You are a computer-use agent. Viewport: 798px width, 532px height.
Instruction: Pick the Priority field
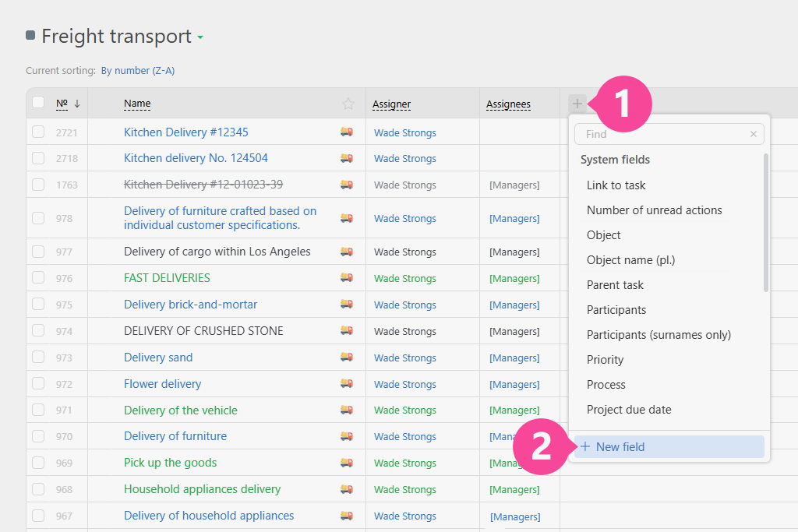click(x=605, y=360)
